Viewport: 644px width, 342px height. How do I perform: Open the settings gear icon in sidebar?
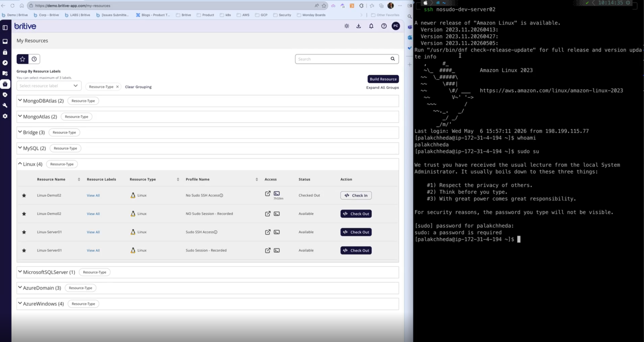(x=5, y=116)
